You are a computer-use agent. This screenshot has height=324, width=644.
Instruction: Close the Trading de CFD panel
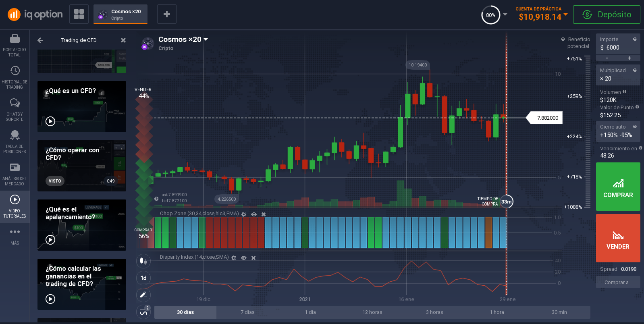coord(123,40)
